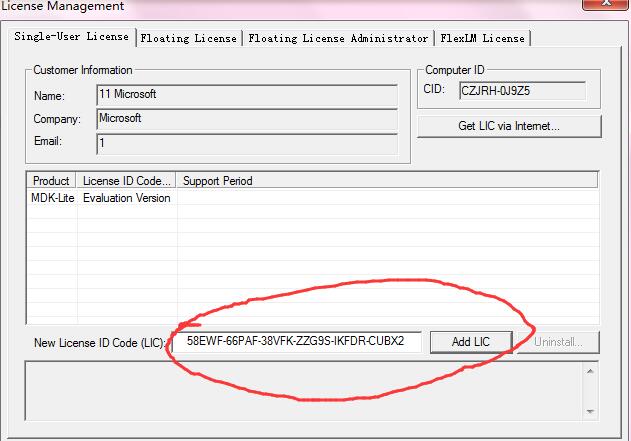Screen dimensions: 631x441
Task: Click the Support Period column header
Action: 387,181
